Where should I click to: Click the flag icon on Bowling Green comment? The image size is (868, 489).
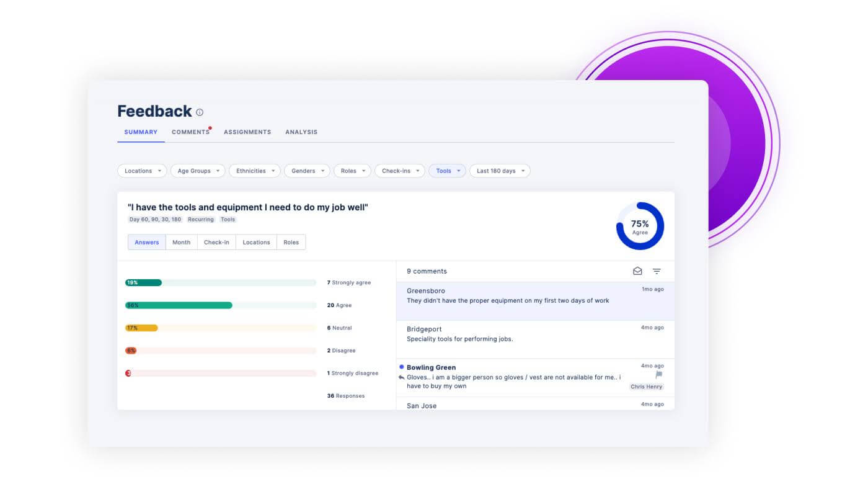[x=659, y=375]
